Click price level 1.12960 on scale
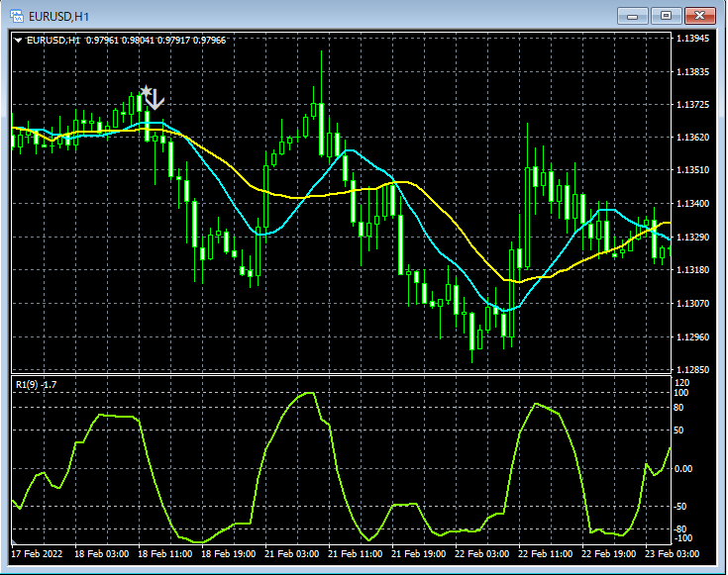The image size is (728, 575). 692,336
